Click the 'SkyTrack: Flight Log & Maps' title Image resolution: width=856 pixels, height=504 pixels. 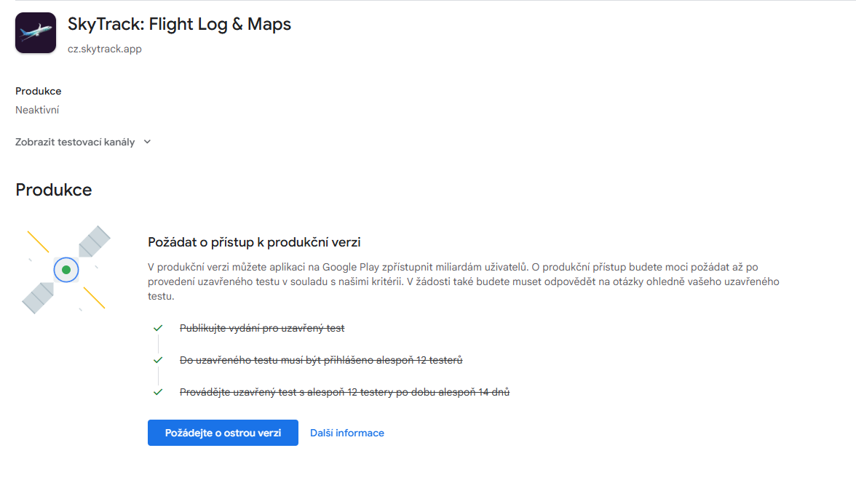[x=179, y=24]
